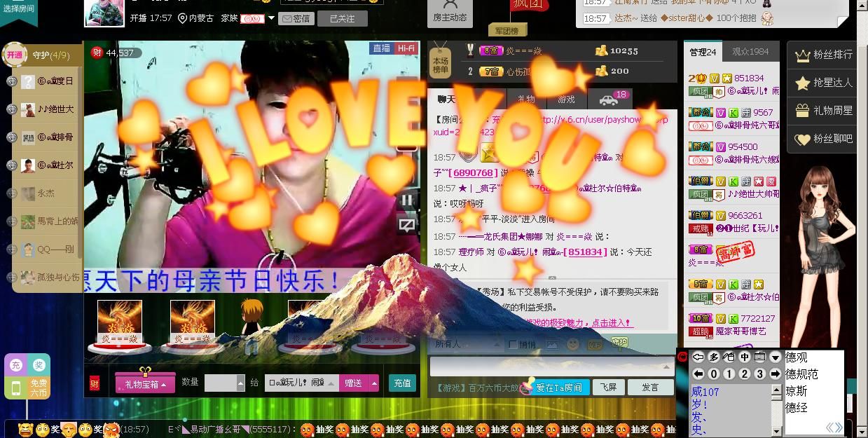This screenshot has height=438, width=868.
Task: Click the 爱在Ta房间 button
Action: [x=558, y=388]
